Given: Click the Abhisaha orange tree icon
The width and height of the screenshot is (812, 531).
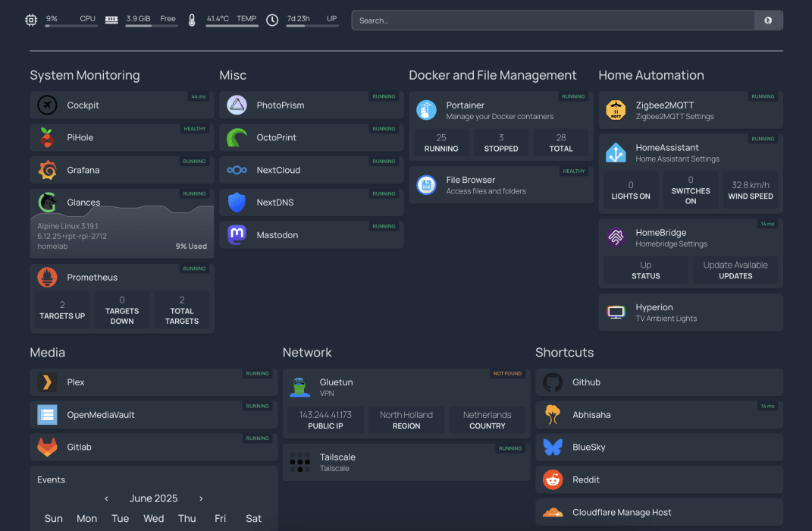Looking at the screenshot, I should [x=553, y=415].
